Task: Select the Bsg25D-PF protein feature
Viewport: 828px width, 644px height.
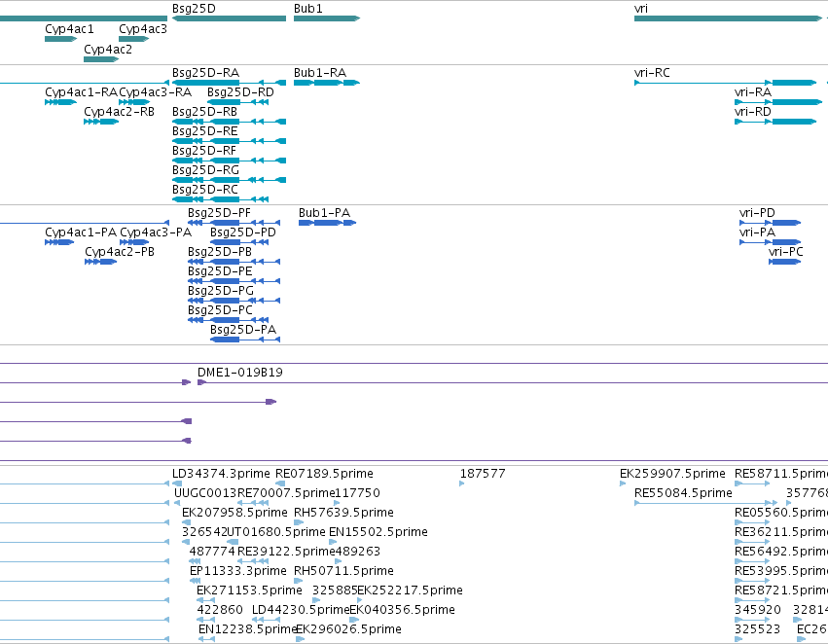Action: [234, 223]
